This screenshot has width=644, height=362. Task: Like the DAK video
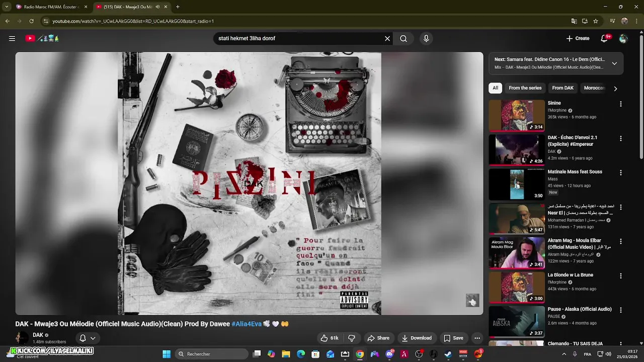(330, 338)
